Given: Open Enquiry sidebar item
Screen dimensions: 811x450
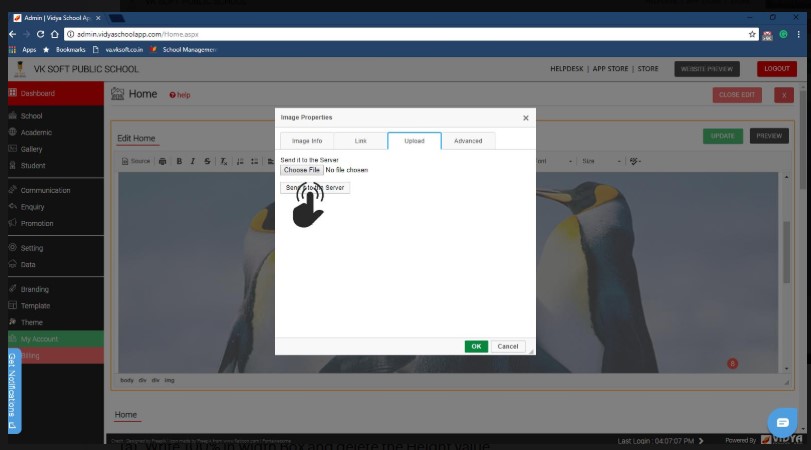Looking at the screenshot, I should point(56,207).
